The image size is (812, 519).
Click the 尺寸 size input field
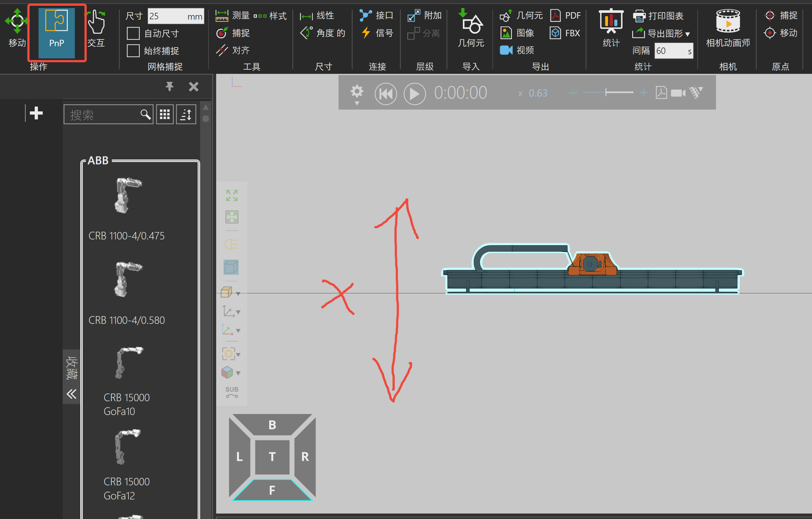pyautogui.click(x=176, y=16)
